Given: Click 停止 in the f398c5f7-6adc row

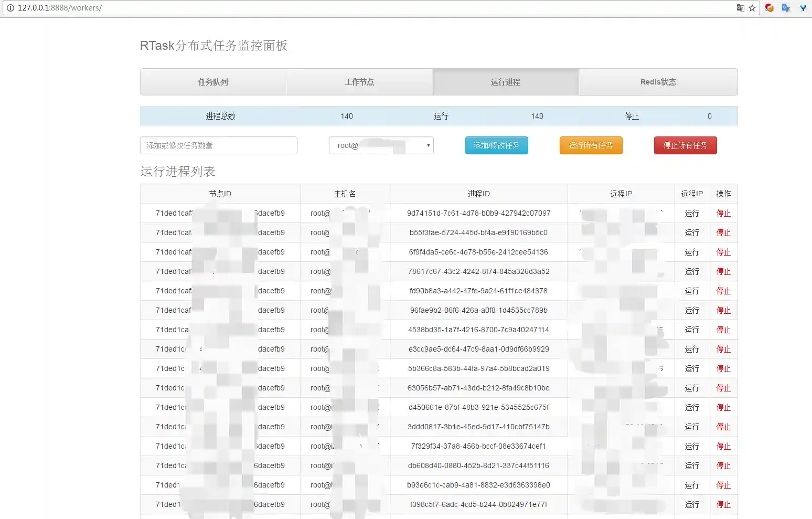Looking at the screenshot, I should click(723, 504).
